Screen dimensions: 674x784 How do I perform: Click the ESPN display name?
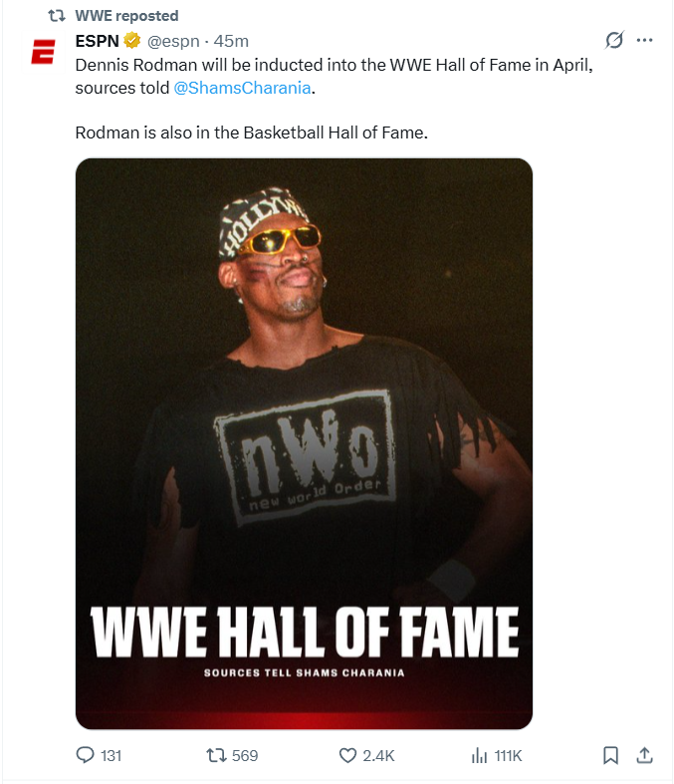click(97, 41)
